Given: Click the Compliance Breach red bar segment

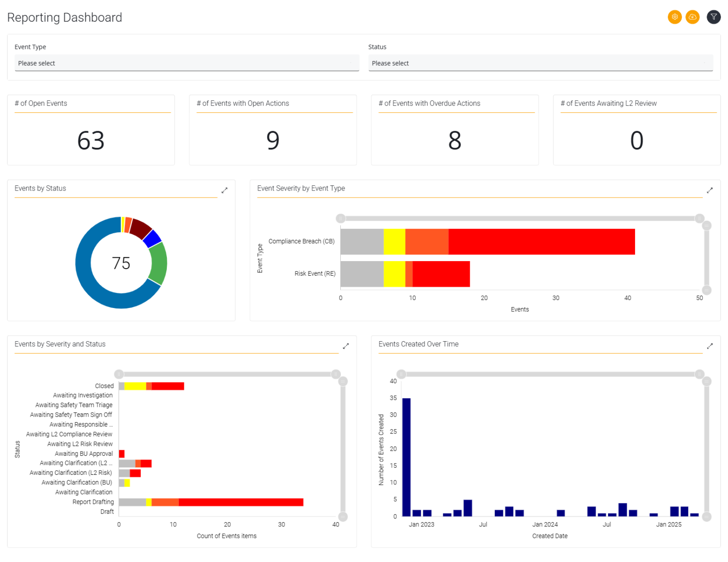Looking at the screenshot, I should pyautogui.click(x=540, y=242).
